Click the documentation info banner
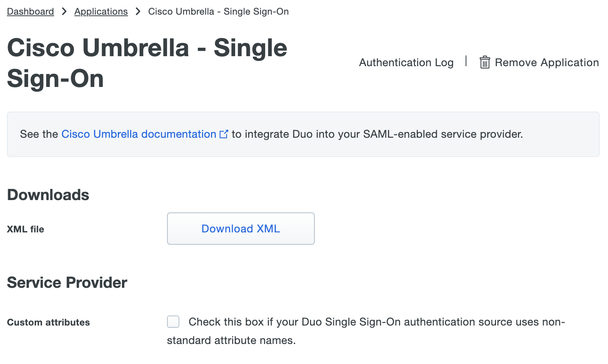 (303, 134)
